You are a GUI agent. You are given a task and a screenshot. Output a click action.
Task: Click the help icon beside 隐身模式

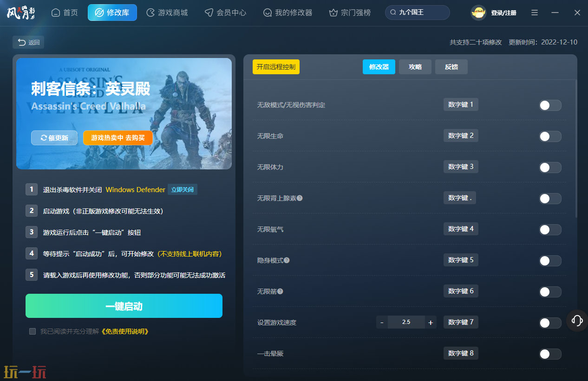tap(287, 260)
